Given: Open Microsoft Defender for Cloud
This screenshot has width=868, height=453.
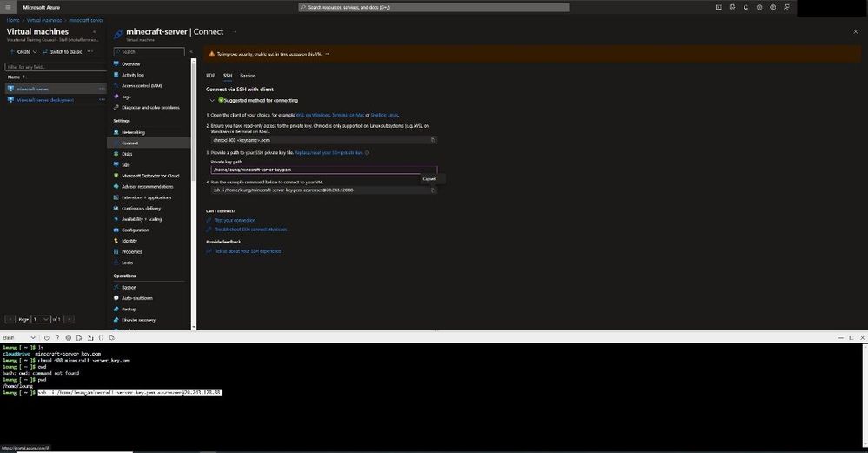Looking at the screenshot, I should click(x=150, y=176).
